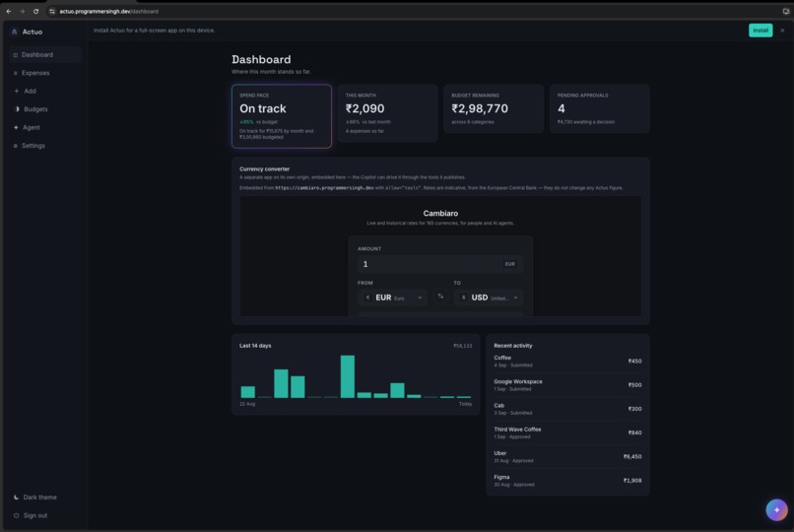The width and height of the screenshot is (794, 532).
Task: Expand the USD to-currency dropdown
Action: 489,298
